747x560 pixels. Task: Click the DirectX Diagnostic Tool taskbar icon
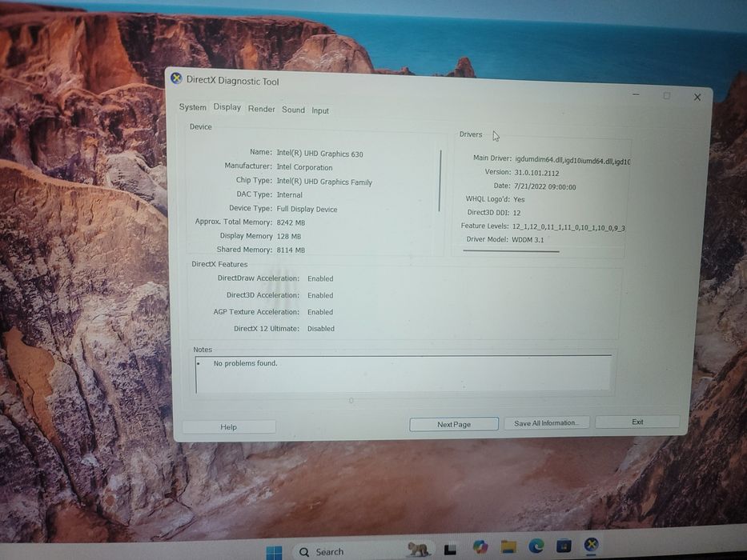click(591, 544)
